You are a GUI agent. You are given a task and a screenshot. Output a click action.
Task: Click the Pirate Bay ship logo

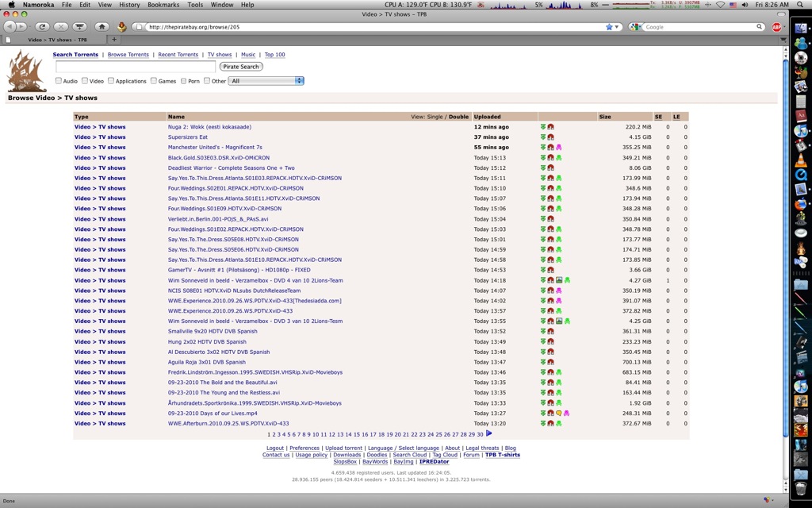[26, 71]
